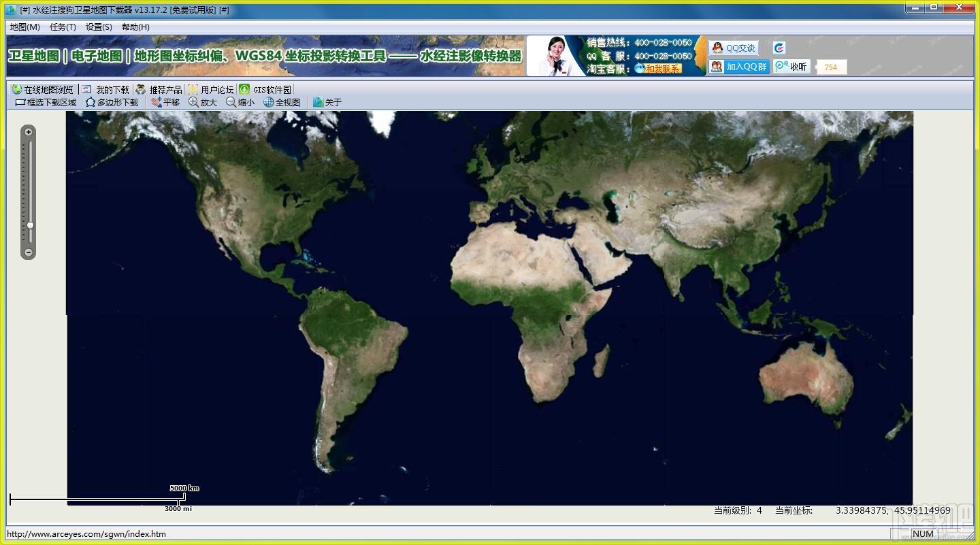Click the 当前级别 level readout
Image resolution: width=980 pixels, height=545 pixels.
(738, 510)
